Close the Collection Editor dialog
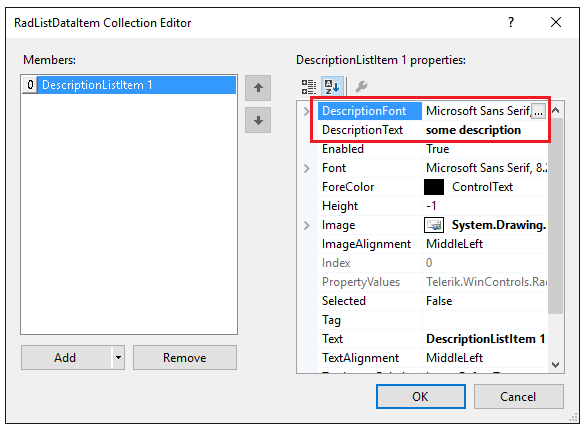586x431 pixels. click(556, 22)
